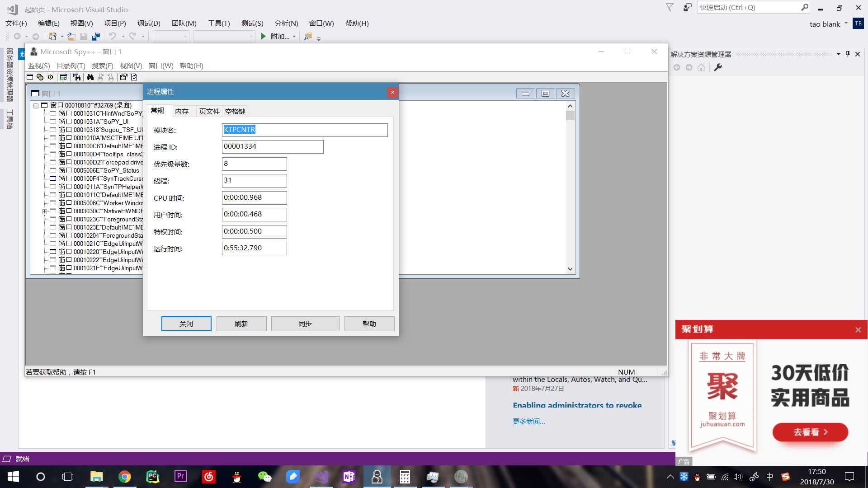Viewport: 868px width, 488px height.
Task: Open the tao blank account dropdown
Action: click(x=846, y=23)
